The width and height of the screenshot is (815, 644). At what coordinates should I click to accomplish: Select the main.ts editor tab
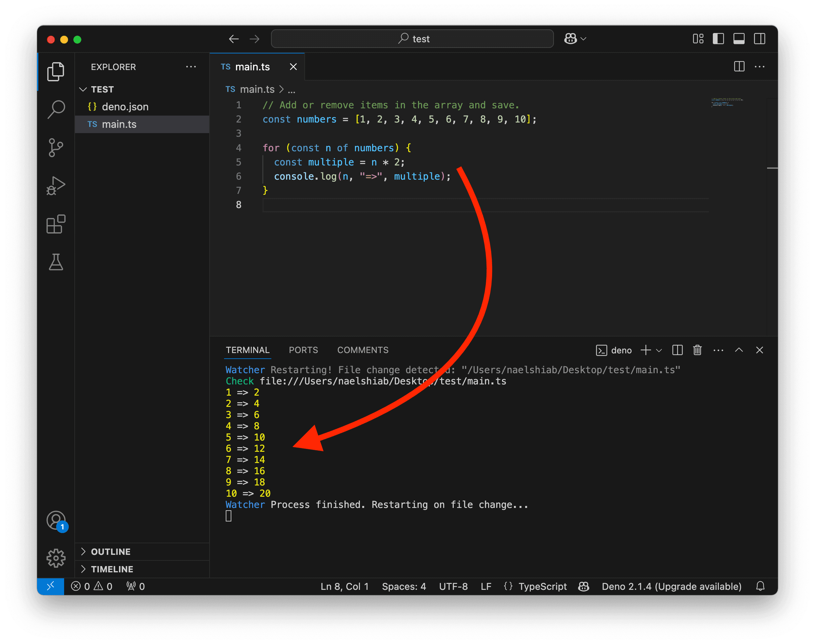[x=257, y=67]
